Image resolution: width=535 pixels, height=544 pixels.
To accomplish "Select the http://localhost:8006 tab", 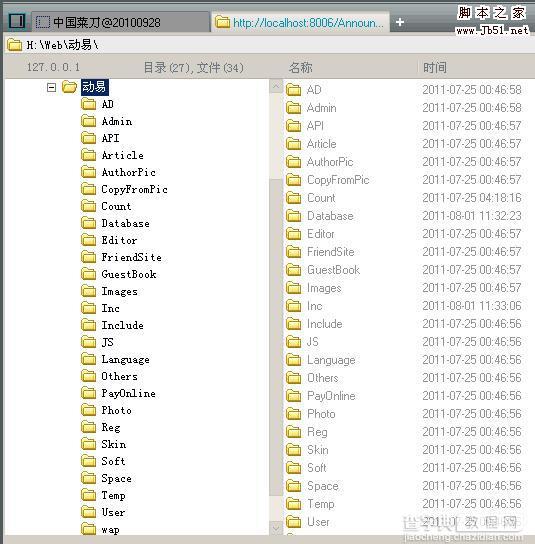I will click(x=300, y=23).
